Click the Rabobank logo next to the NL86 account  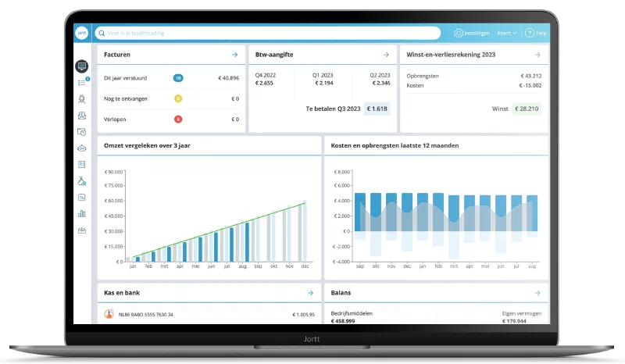(x=109, y=314)
